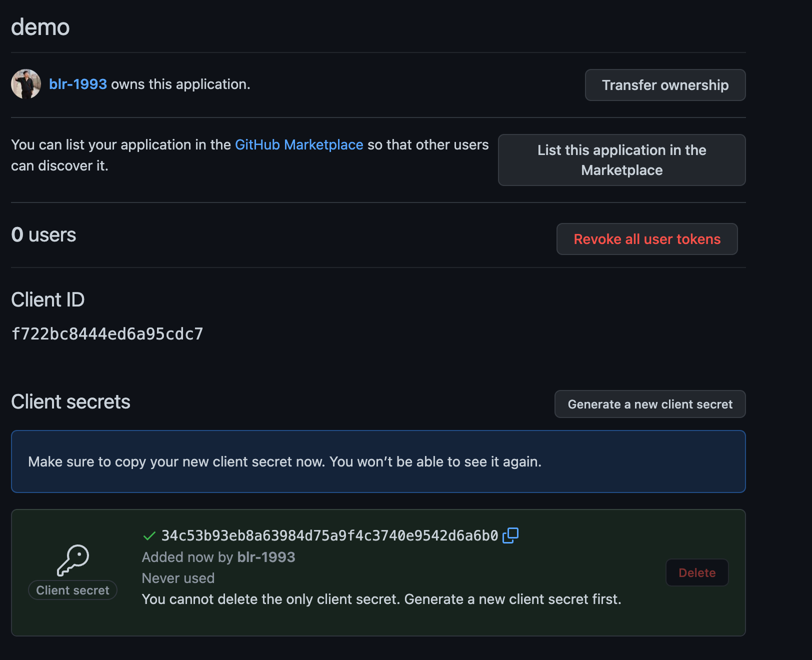Click the "Client secrets" section heading

(70, 401)
